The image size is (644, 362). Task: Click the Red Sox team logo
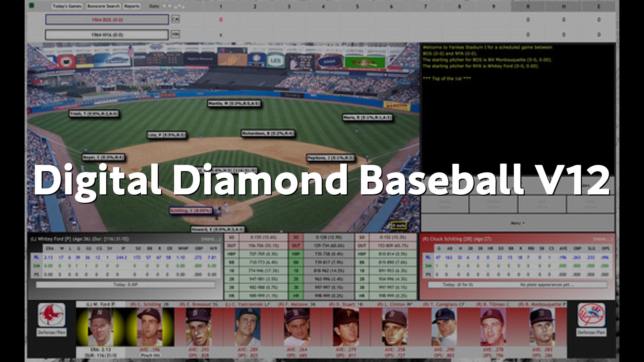click(52, 315)
